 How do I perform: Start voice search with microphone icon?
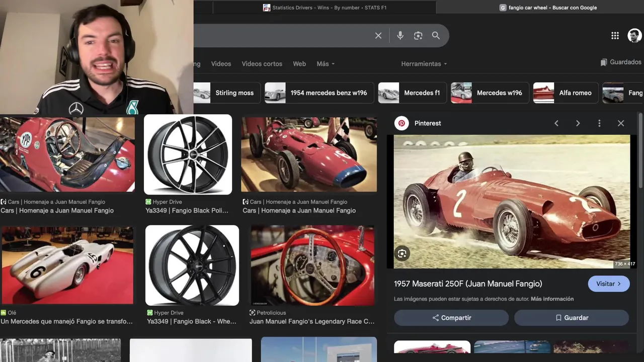(x=400, y=36)
